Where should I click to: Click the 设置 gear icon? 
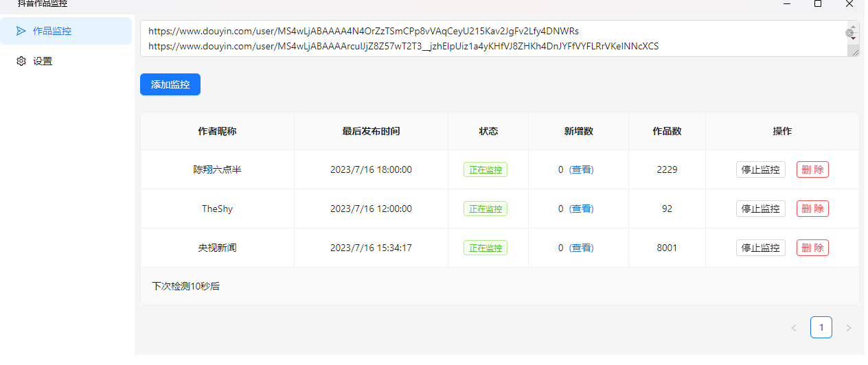tap(21, 61)
